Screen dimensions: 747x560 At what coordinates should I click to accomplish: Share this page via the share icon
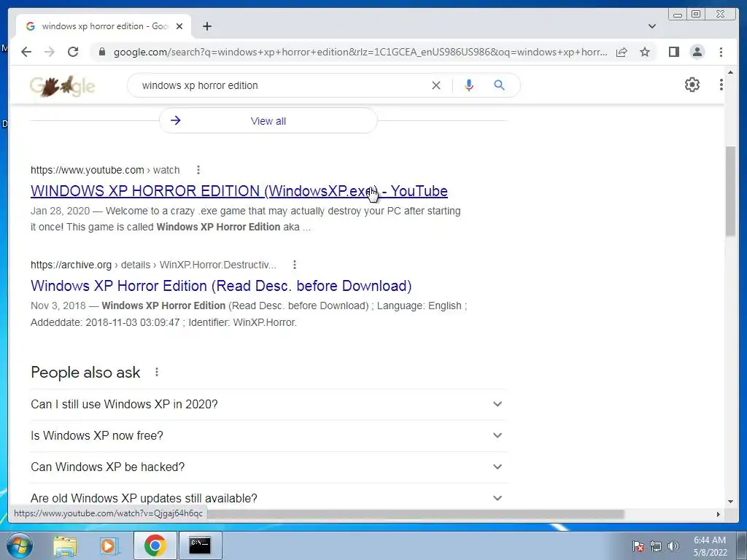pos(622,52)
